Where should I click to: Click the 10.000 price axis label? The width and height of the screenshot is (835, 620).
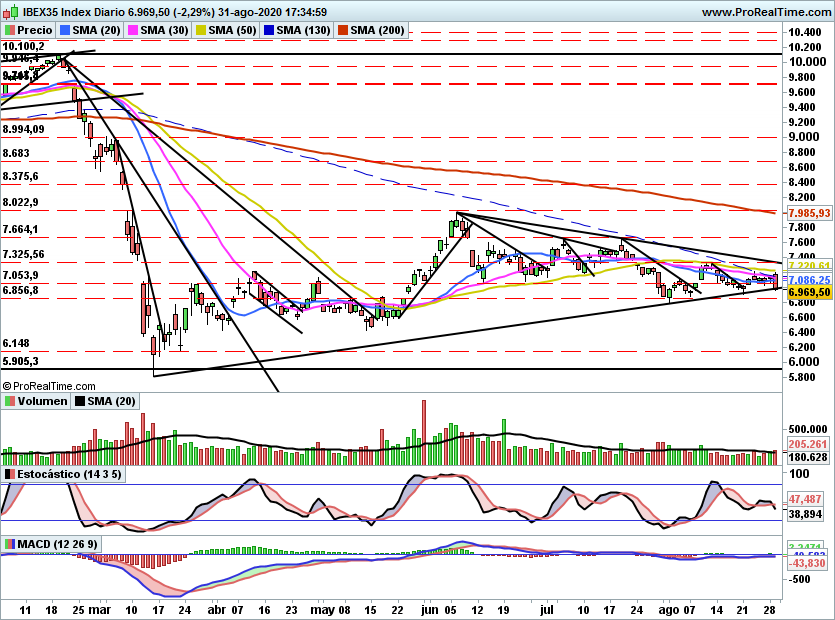coord(807,62)
